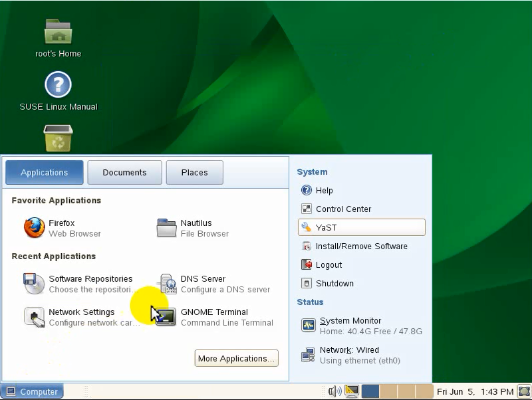Click the GNOME Terminal label
Screen dimensions: 532x400
pyautogui.click(x=214, y=312)
